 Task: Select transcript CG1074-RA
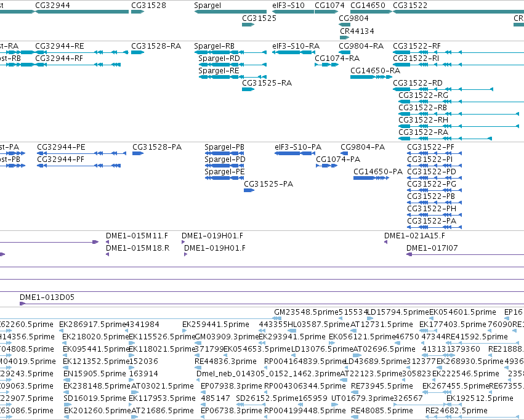337,58
